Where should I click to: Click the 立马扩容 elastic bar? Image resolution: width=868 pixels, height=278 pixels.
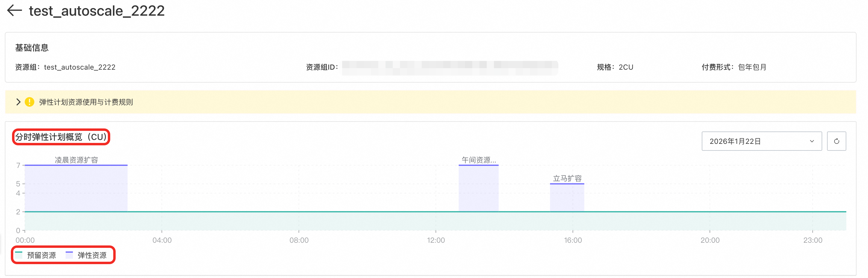pos(567,198)
